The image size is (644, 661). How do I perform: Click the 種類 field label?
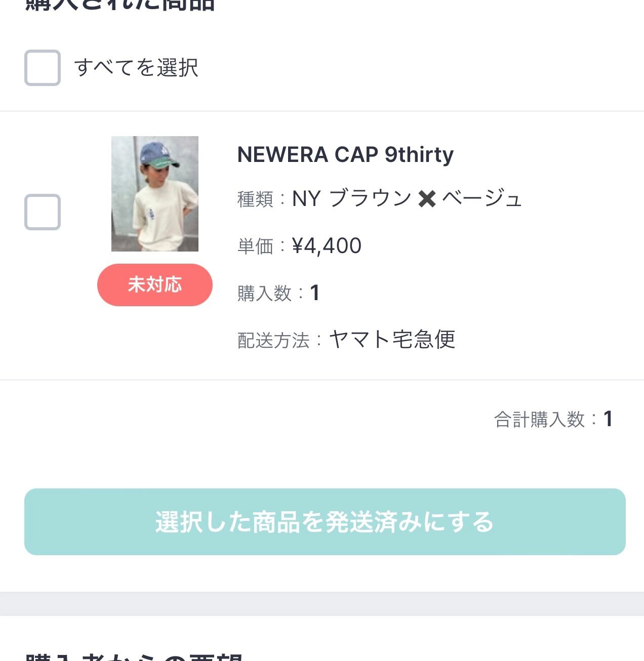click(x=256, y=199)
